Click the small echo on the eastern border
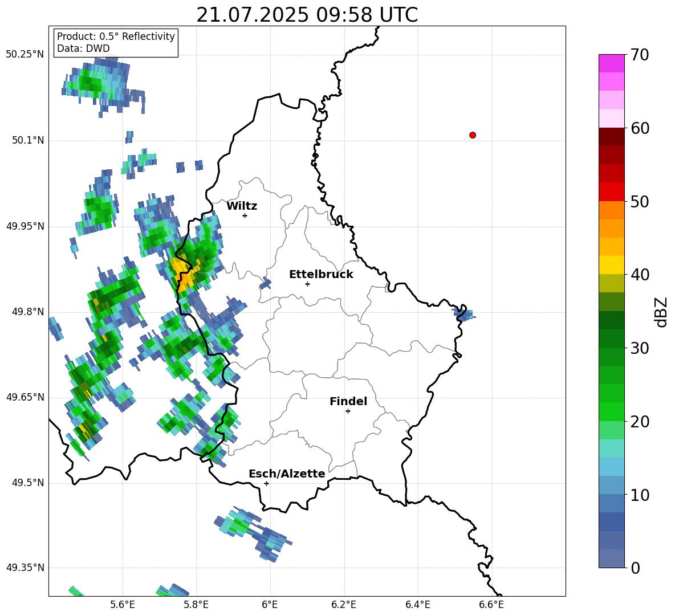Image resolution: width=675 pixels, height=616 pixels. tap(463, 315)
